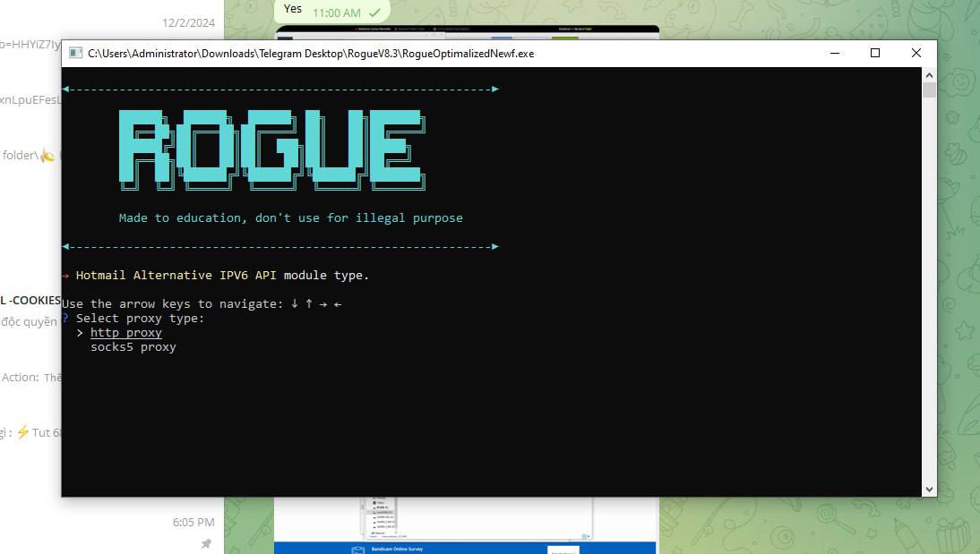Click the lightning bolt emoji beside Tut
Image resolution: width=980 pixels, height=554 pixels.
(22, 432)
